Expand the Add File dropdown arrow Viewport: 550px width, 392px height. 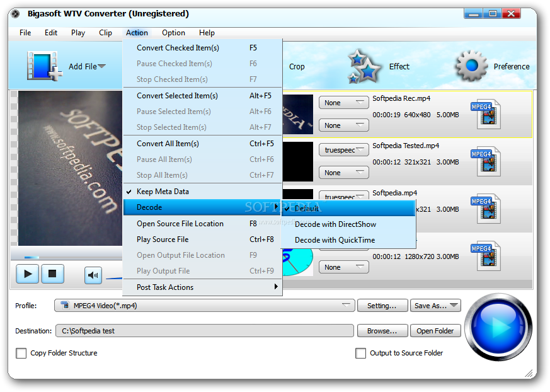(101, 66)
